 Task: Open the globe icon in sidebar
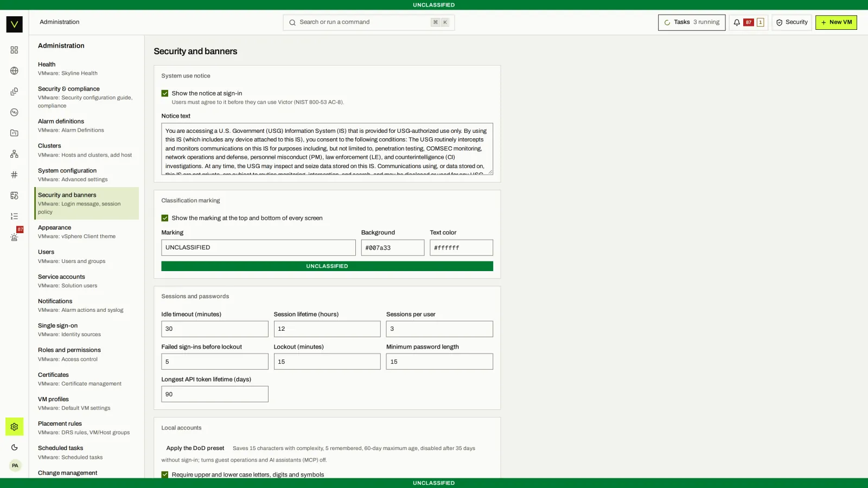pos(14,70)
